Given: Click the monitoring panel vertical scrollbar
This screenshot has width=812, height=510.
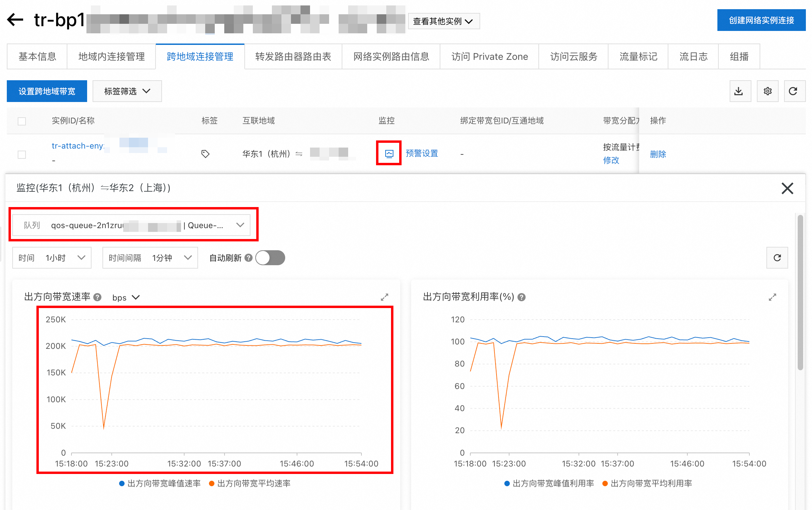Looking at the screenshot, I should pos(800,292).
